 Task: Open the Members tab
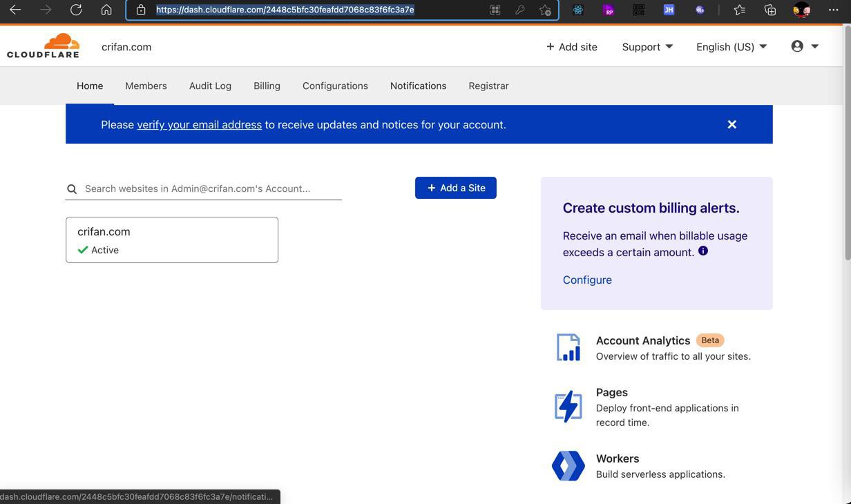(146, 86)
